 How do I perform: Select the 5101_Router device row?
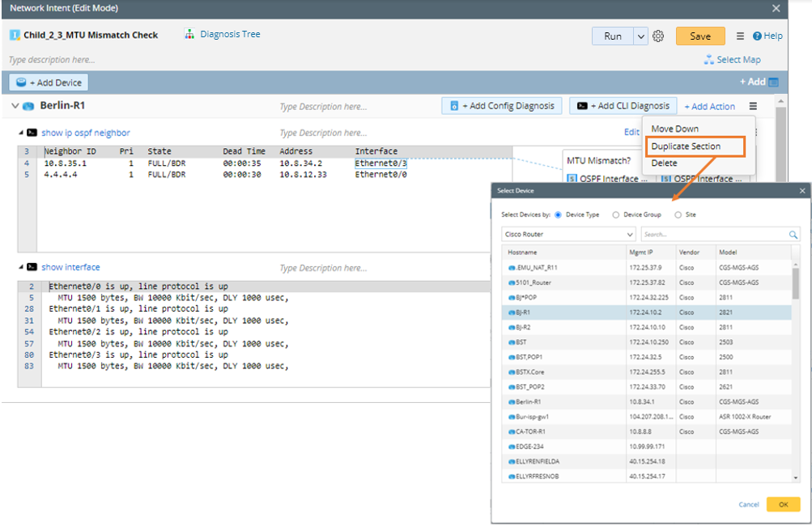[x=646, y=282]
